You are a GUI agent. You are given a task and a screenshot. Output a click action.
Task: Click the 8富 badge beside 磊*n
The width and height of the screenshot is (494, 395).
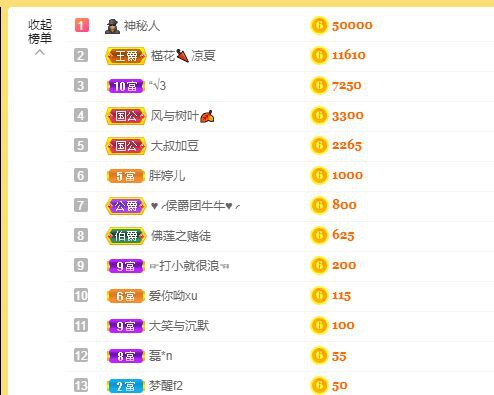click(x=126, y=356)
